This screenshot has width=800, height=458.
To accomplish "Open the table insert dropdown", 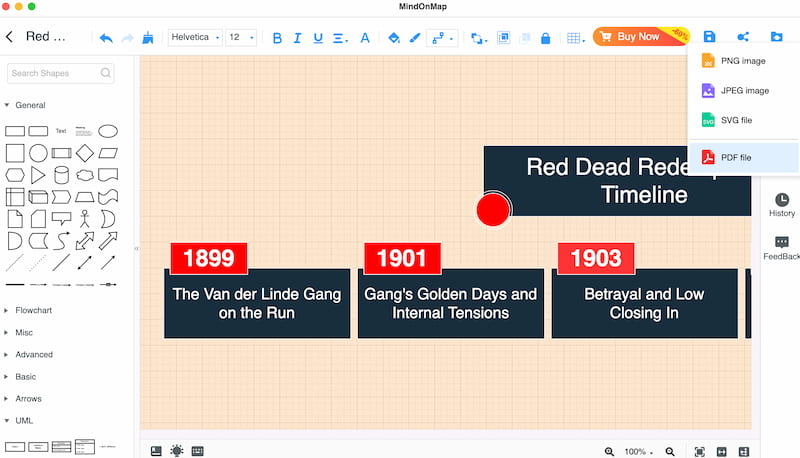I will click(576, 38).
